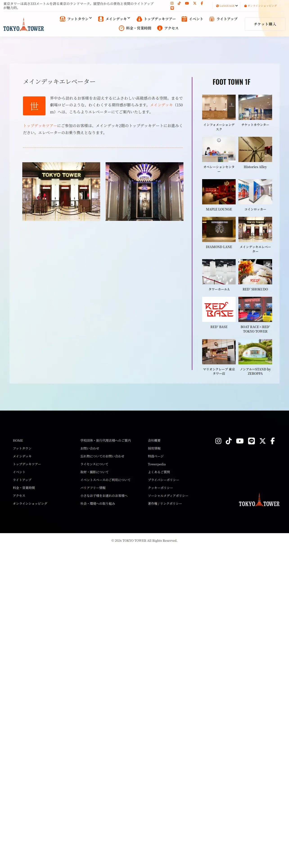Click footer YouTube icon
The image size is (289, 868).
(240, 441)
